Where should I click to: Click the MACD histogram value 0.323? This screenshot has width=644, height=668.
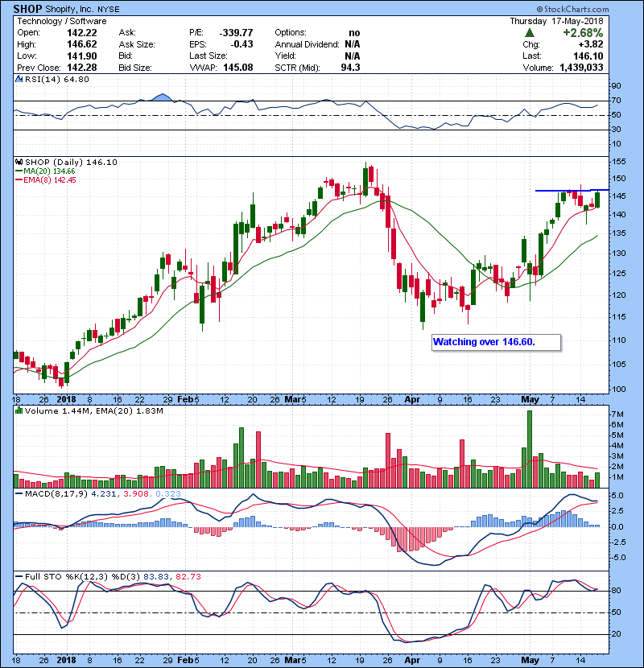point(168,494)
